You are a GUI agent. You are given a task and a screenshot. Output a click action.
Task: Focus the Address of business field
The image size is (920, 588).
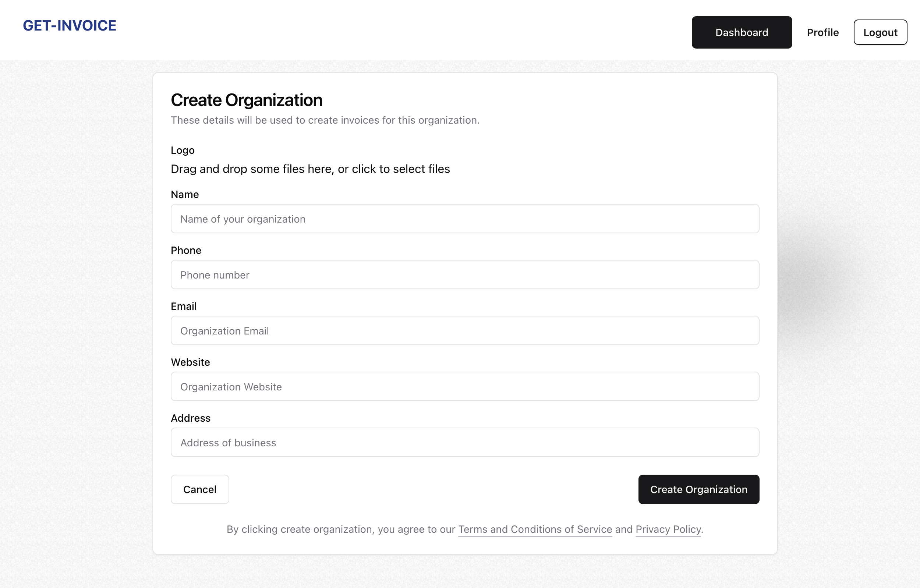(x=464, y=442)
